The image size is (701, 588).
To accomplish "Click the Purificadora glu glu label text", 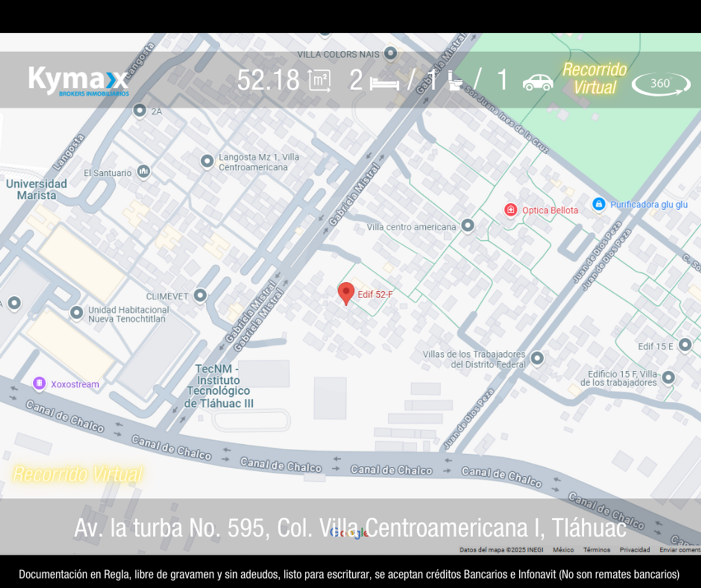I will click(x=649, y=205).
